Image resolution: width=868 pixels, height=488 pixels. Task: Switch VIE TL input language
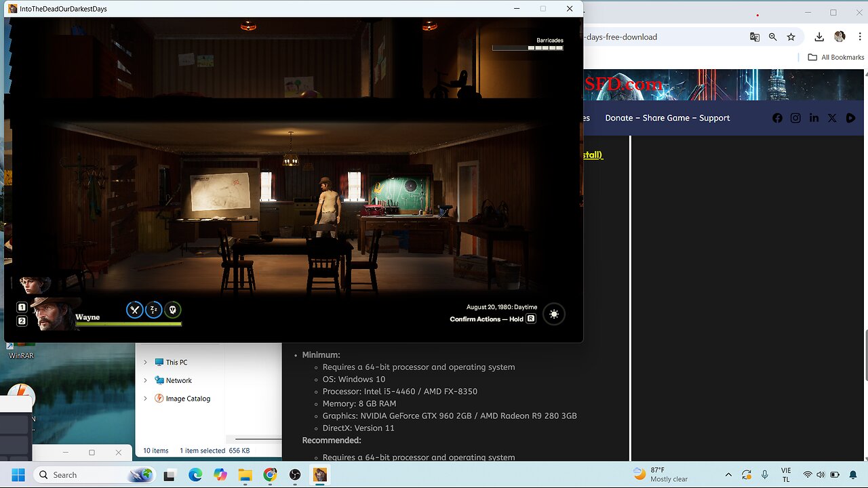[x=786, y=474]
